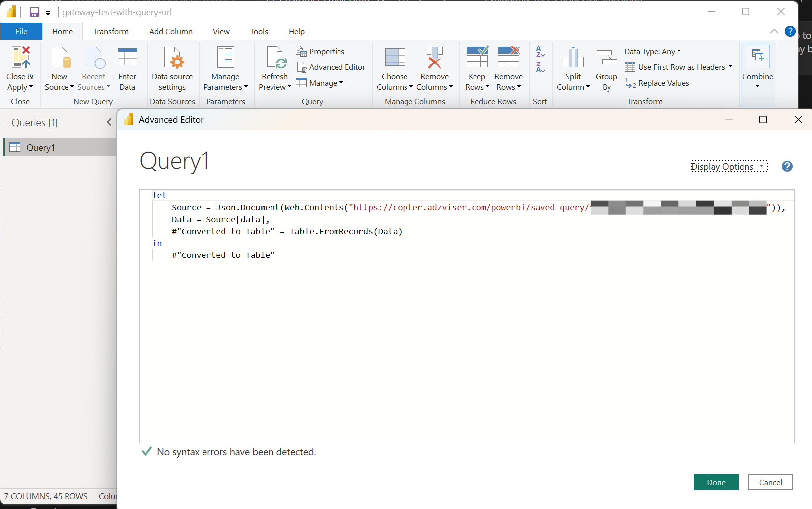This screenshot has width=812, height=509.
Task: Sort descending Z to A
Action: click(x=541, y=67)
